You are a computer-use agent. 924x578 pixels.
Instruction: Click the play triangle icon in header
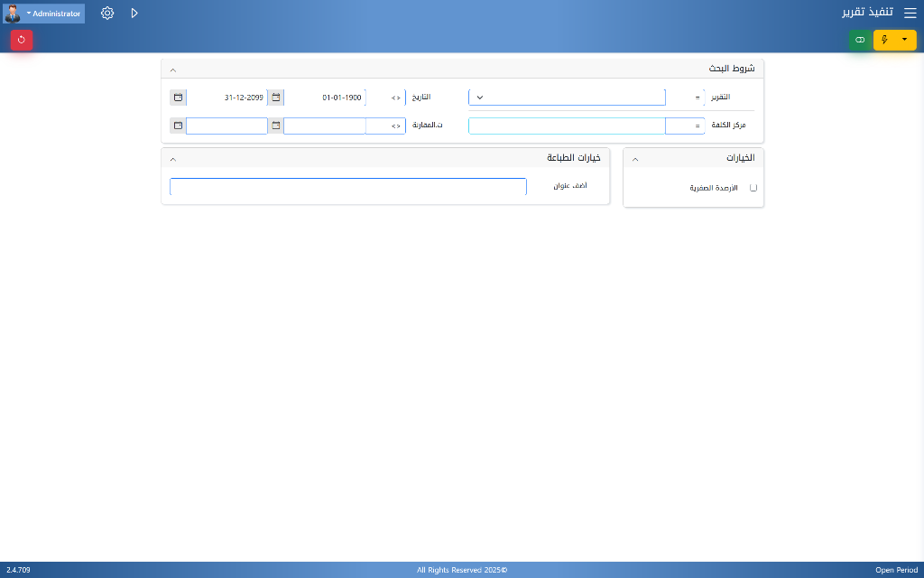tap(134, 14)
